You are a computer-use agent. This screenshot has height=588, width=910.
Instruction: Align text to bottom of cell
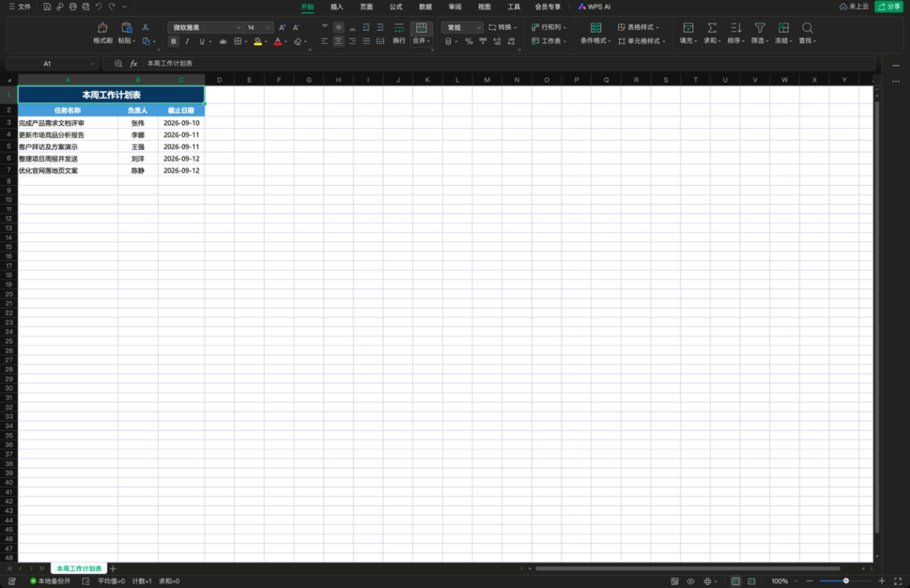[353, 28]
